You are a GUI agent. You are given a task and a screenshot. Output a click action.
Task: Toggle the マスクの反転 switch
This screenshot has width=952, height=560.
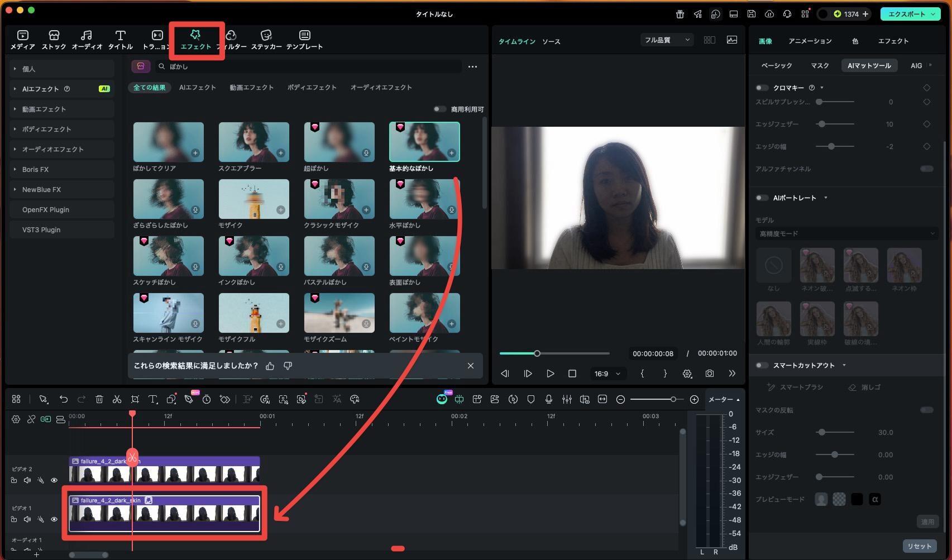click(x=927, y=410)
